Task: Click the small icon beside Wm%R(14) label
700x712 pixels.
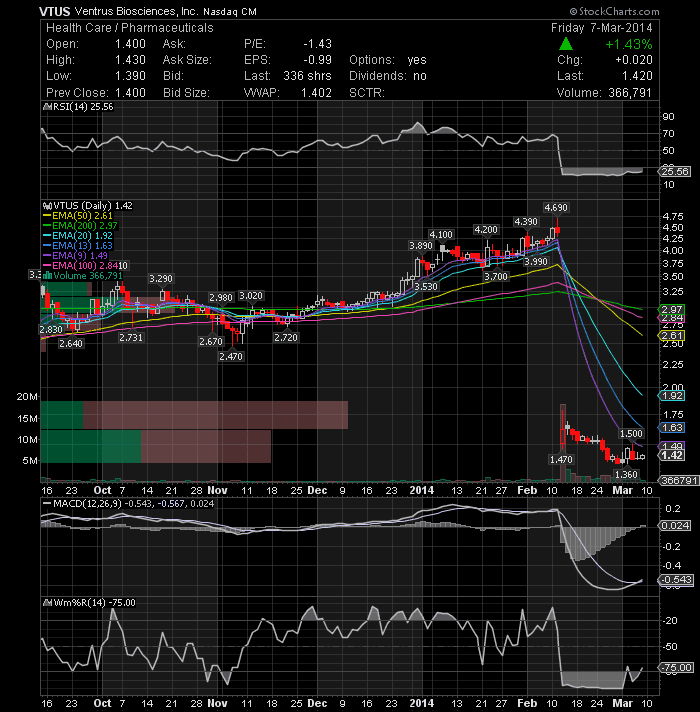Action: pos(48,603)
